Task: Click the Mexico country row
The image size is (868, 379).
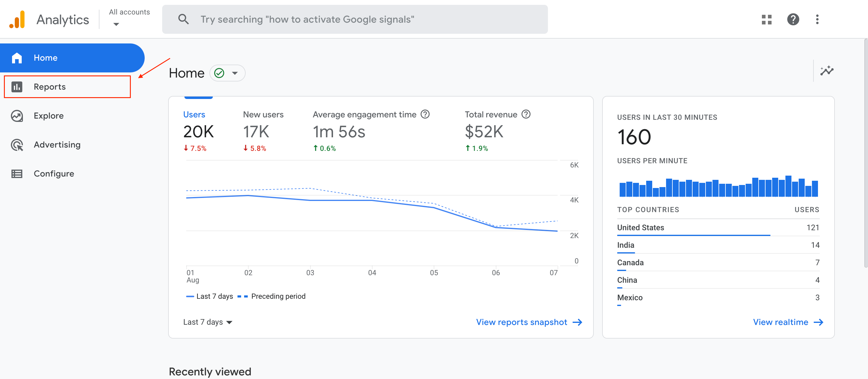Action: (x=718, y=298)
